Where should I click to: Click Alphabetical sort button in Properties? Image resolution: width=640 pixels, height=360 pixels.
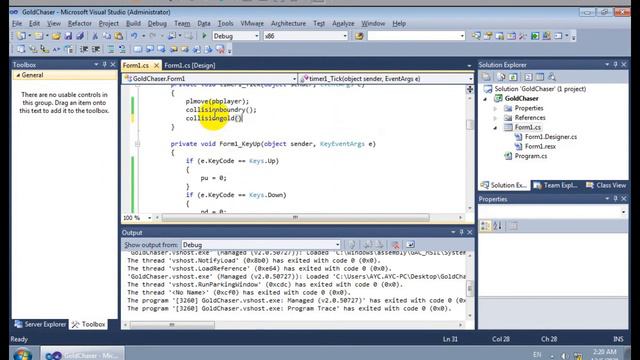click(498, 226)
